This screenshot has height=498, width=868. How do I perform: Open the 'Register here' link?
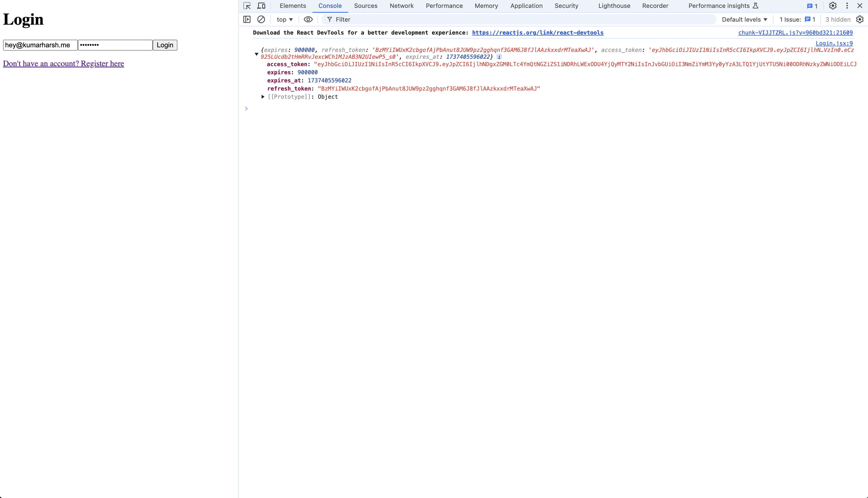(63, 64)
